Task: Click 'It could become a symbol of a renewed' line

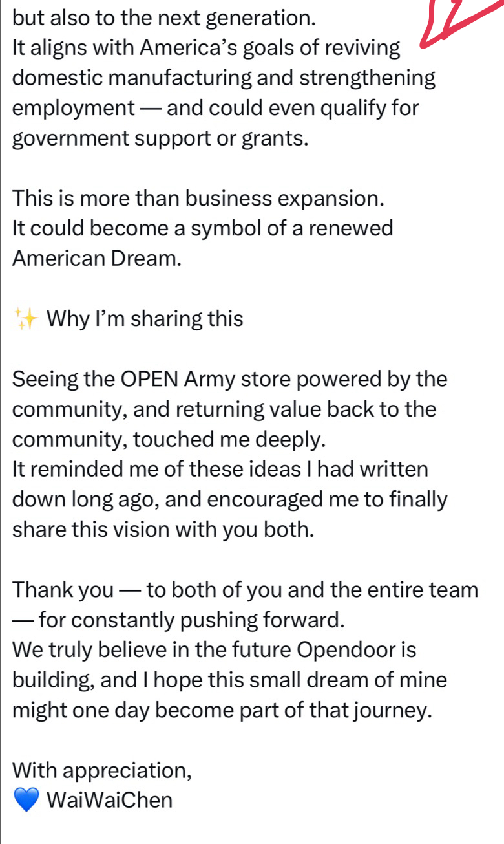Action: coord(203,229)
